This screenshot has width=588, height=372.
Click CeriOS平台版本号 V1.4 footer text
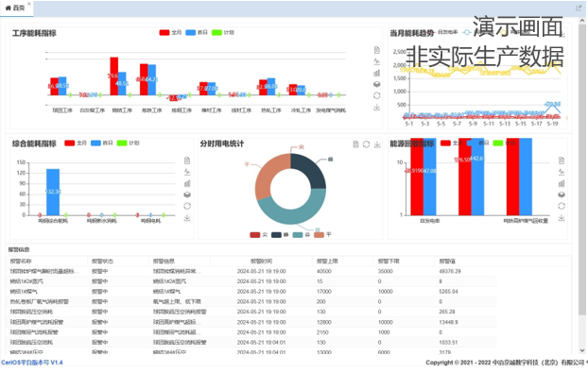pyautogui.click(x=32, y=363)
